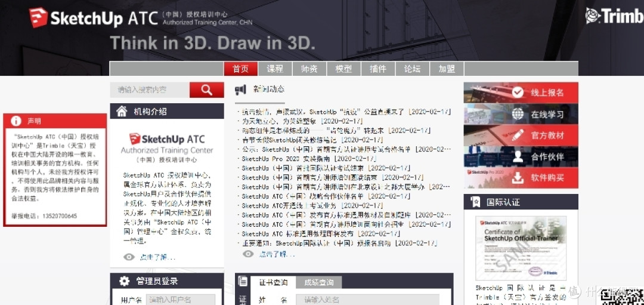The width and height of the screenshot is (644, 305).
Task: Open news about SketchUp 公益直播
Action: (345, 112)
